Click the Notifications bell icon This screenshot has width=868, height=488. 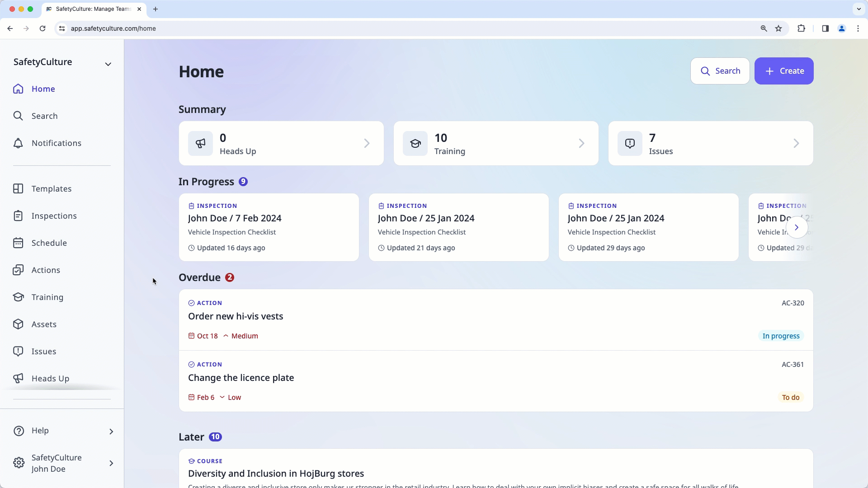point(18,143)
